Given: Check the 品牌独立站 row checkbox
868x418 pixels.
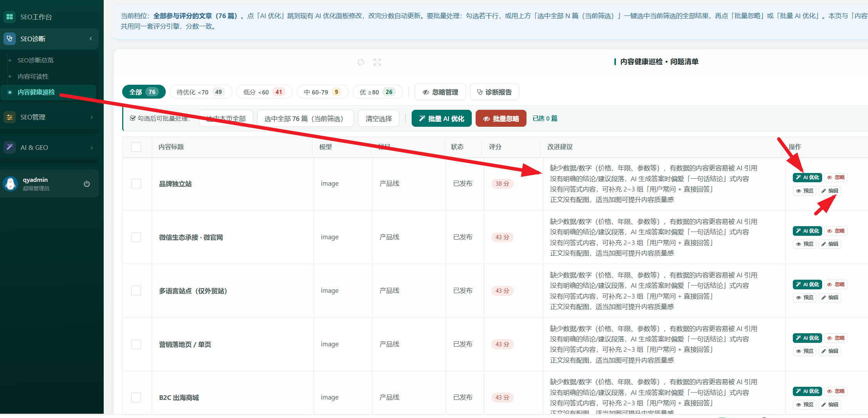Looking at the screenshot, I should point(136,183).
